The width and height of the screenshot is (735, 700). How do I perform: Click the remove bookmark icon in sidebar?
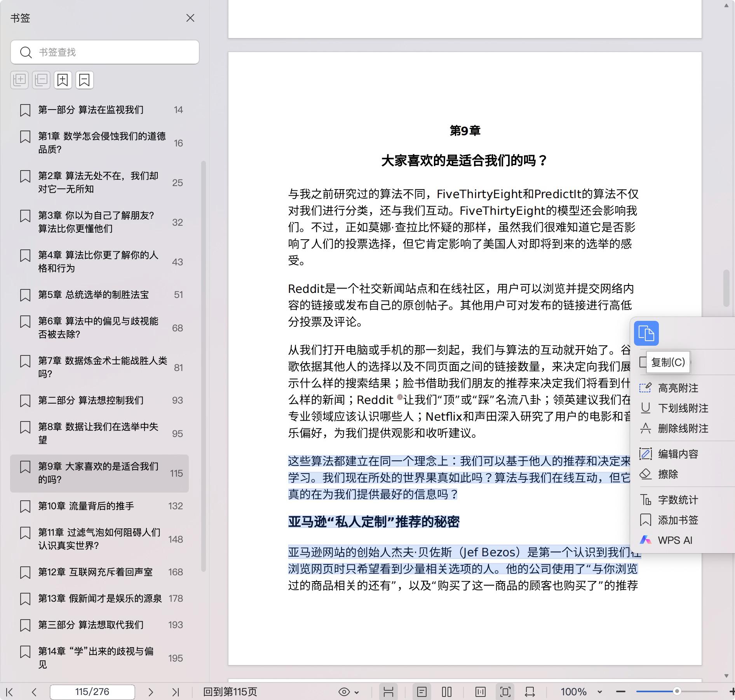(84, 80)
